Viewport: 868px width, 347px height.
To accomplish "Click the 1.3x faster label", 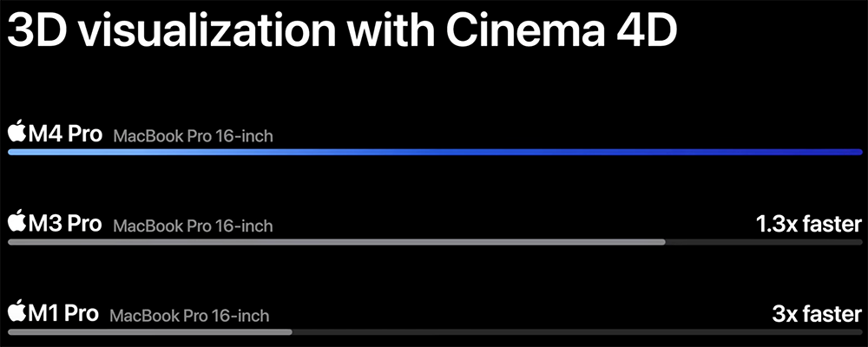I will pos(809,224).
